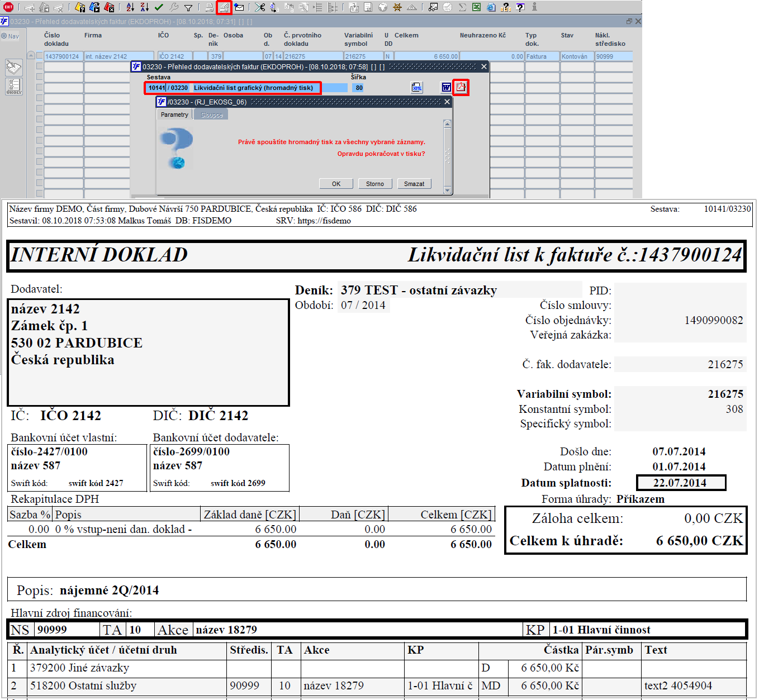Click the XML export icon in the dialog
This screenshot has height=700, width=759.
(417, 87)
